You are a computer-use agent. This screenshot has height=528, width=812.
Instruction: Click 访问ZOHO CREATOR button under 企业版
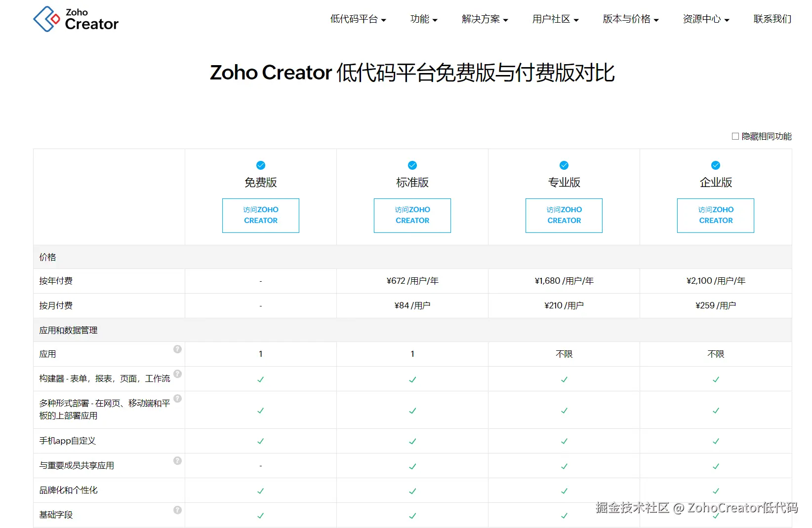point(716,216)
